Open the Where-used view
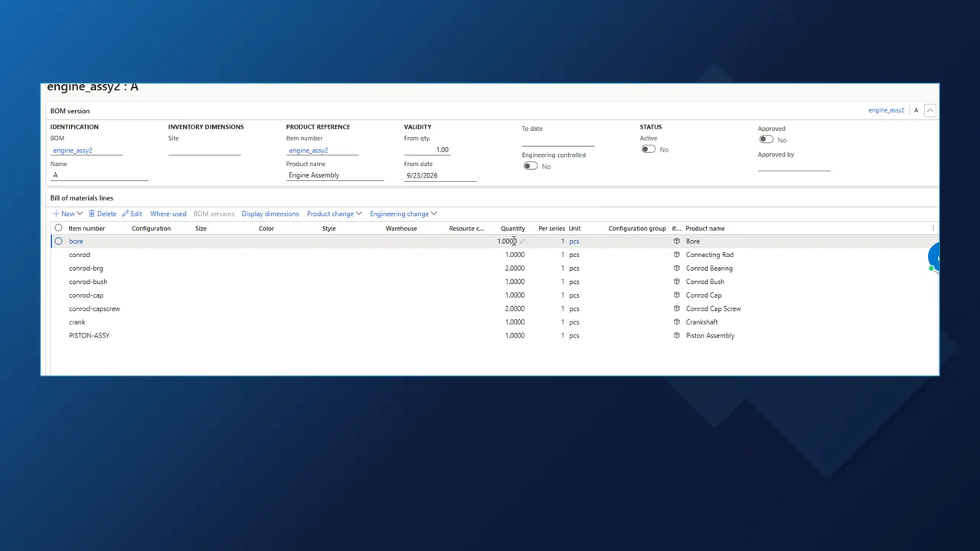 click(x=168, y=214)
